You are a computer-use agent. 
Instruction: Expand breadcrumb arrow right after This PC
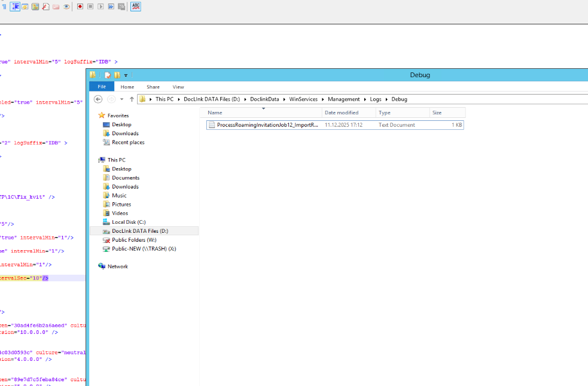pos(178,99)
